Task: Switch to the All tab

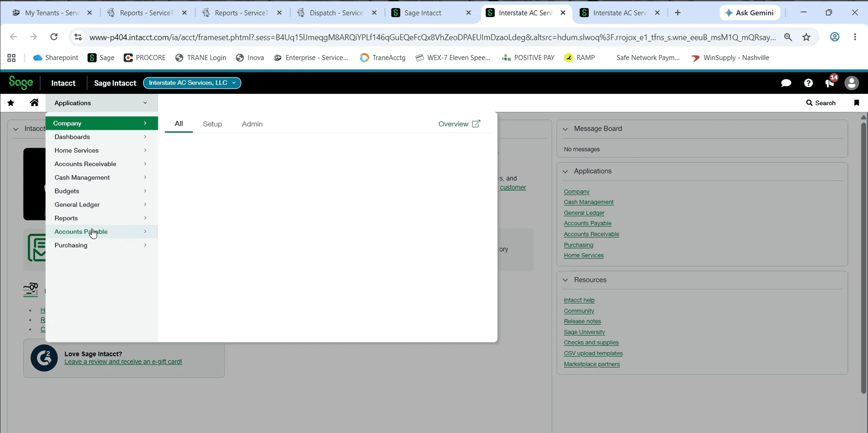Action: point(179,124)
